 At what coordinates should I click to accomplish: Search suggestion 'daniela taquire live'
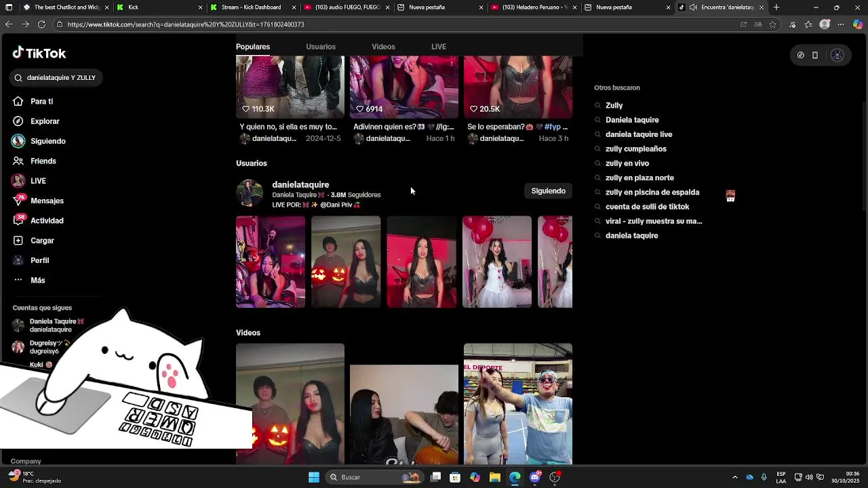[x=639, y=135]
